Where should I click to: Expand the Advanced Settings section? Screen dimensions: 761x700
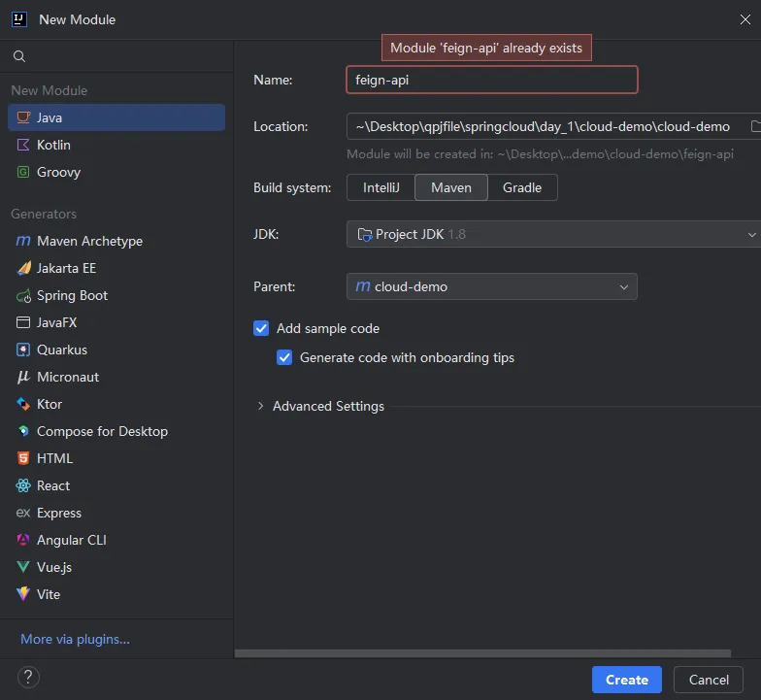[x=260, y=406]
